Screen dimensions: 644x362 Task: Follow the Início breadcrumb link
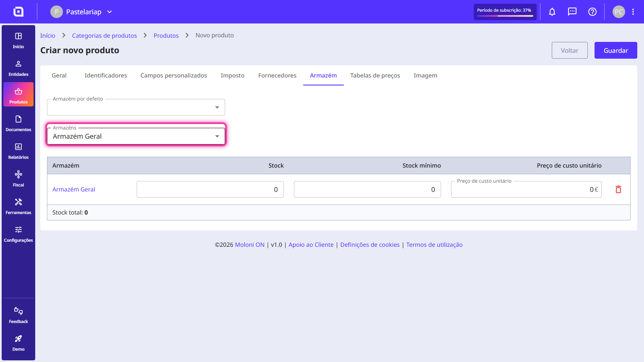pyautogui.click(x=48, y=36)
